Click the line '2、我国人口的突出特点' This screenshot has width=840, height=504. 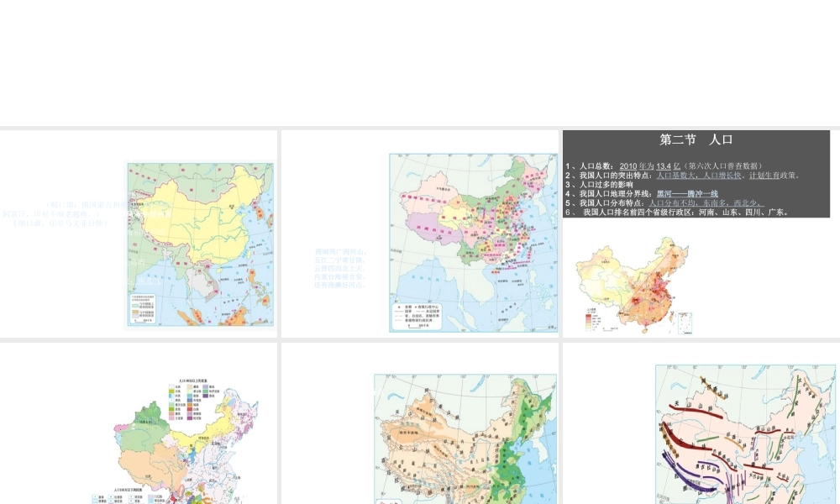point(682,176)
